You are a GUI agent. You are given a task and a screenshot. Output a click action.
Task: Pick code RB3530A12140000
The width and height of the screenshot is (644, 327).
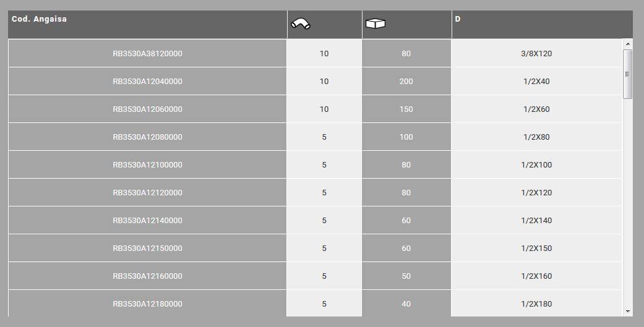pos(147,221)
